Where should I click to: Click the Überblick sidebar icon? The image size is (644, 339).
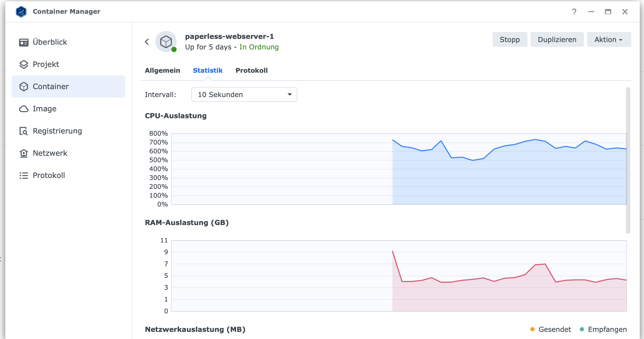(x=24, y=42)
